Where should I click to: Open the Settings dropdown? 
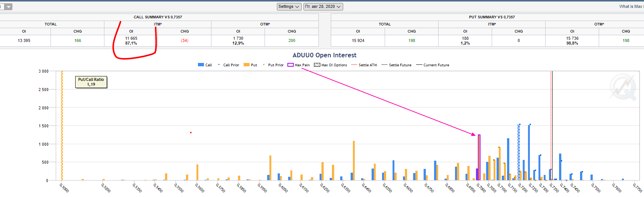289,7
